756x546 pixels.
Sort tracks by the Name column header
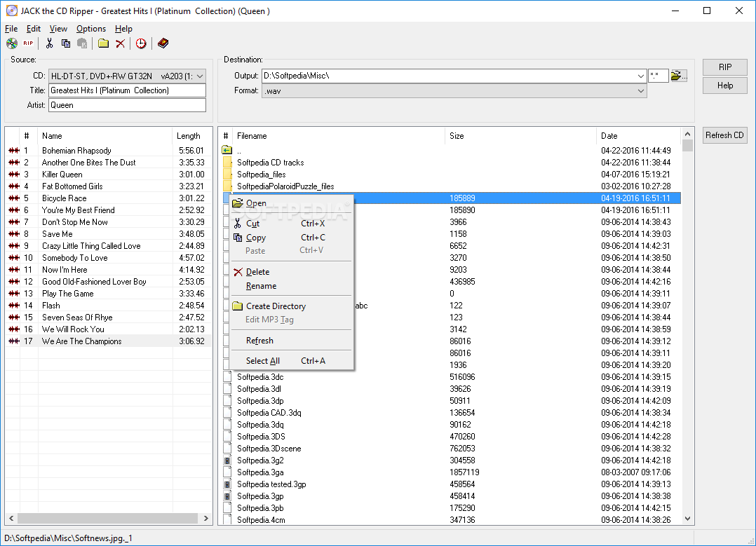click(x=104, y=136)
